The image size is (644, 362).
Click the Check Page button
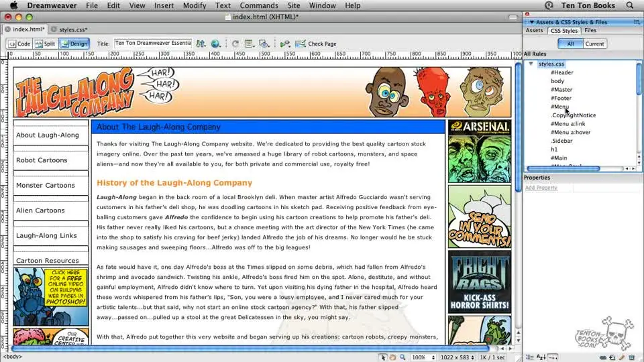coord(315,44)
